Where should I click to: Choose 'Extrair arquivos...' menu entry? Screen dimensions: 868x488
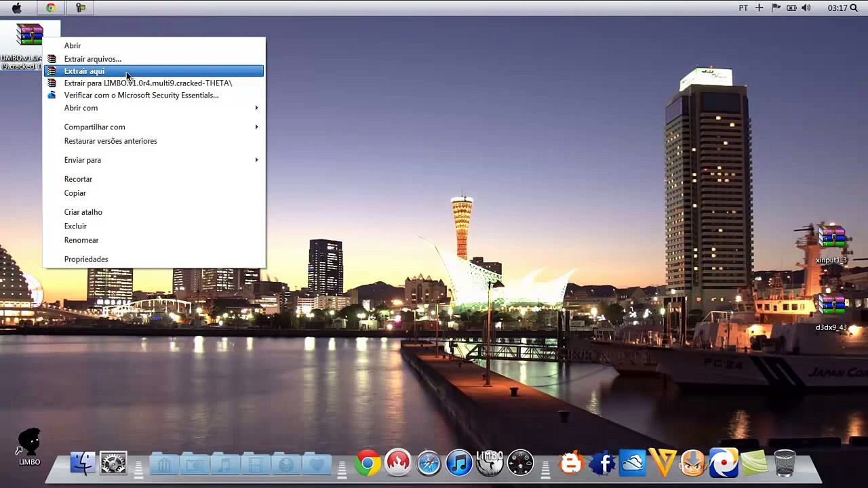[92, 59]
